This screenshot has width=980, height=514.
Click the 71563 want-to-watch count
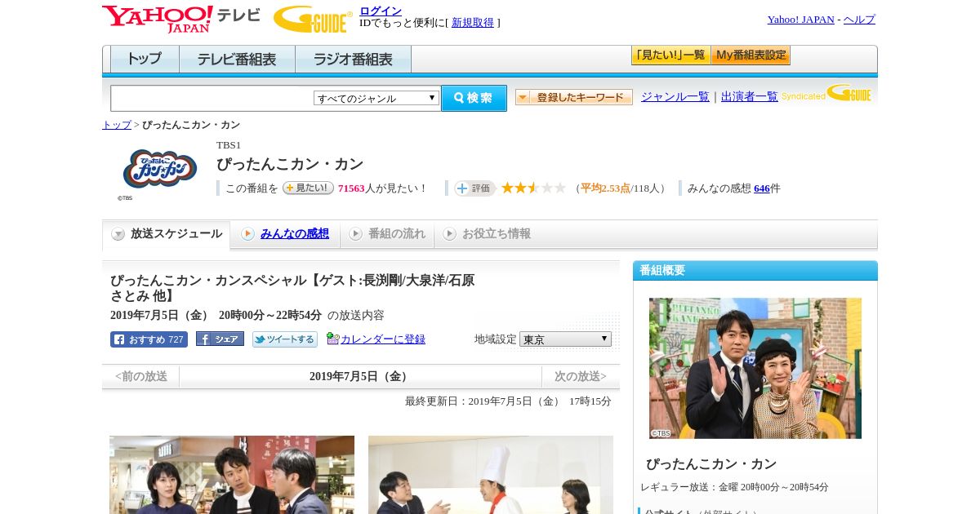(x=351, y=188)
